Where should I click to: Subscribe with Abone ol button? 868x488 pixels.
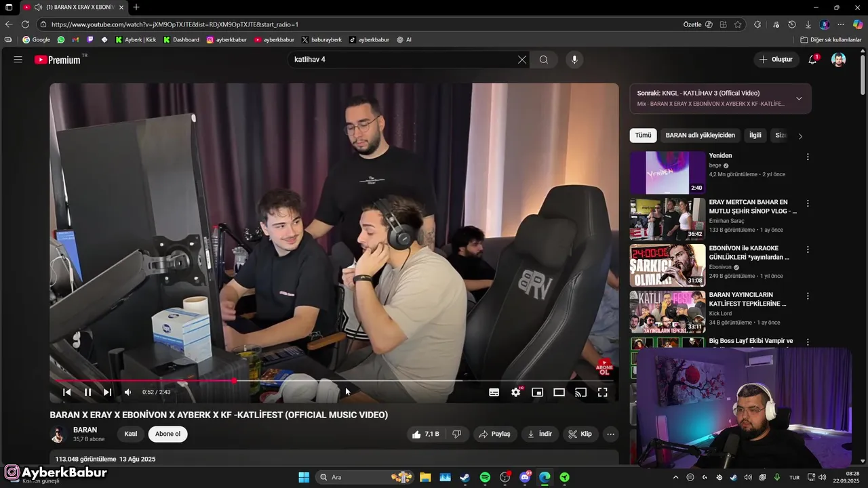click(167, 434)
